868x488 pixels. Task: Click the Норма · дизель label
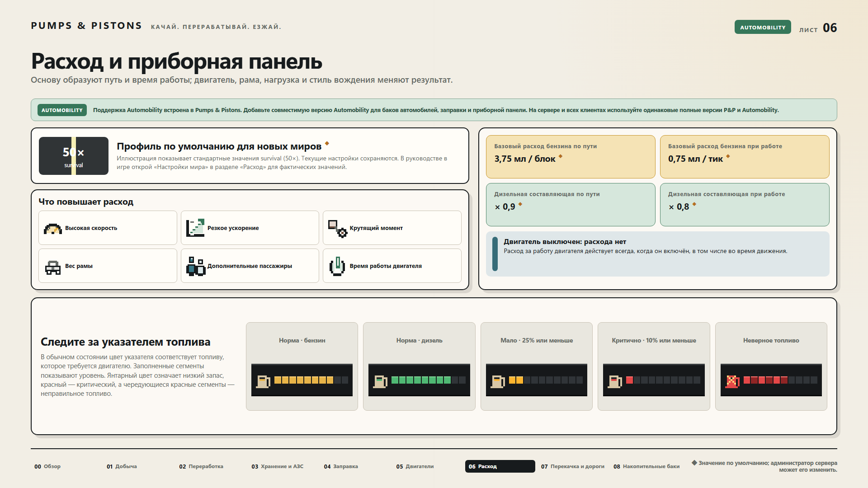[x=419, y=340]
